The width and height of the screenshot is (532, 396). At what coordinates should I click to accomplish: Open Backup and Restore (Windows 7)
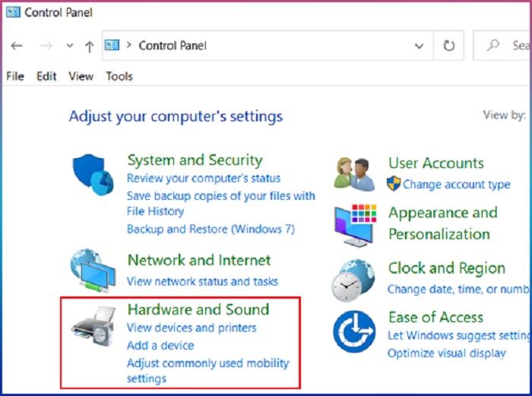pos(211,229)
